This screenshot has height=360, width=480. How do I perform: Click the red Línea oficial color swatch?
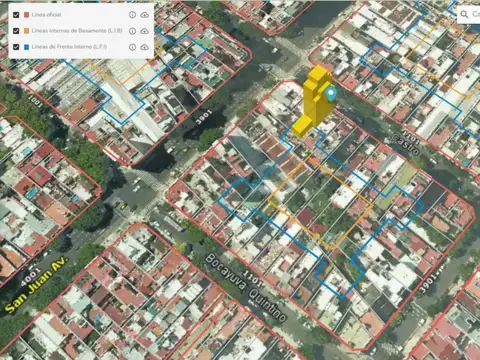[x=27, y=15]
